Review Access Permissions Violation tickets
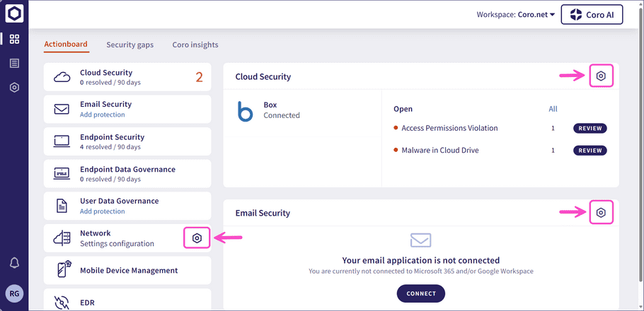 [x=590, y=128]
